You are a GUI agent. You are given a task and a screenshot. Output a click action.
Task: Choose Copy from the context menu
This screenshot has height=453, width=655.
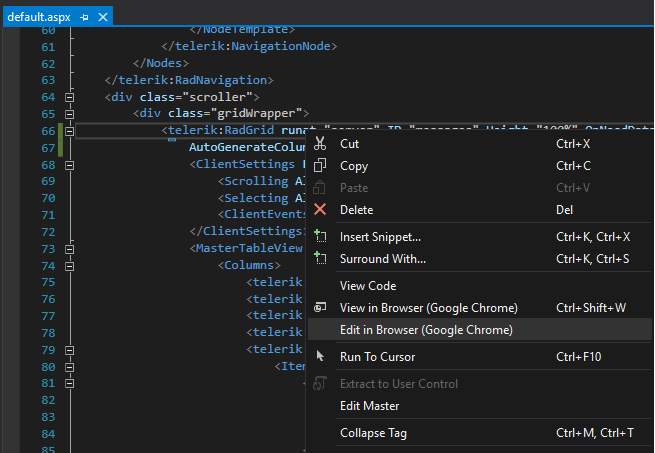pos(480,165)
